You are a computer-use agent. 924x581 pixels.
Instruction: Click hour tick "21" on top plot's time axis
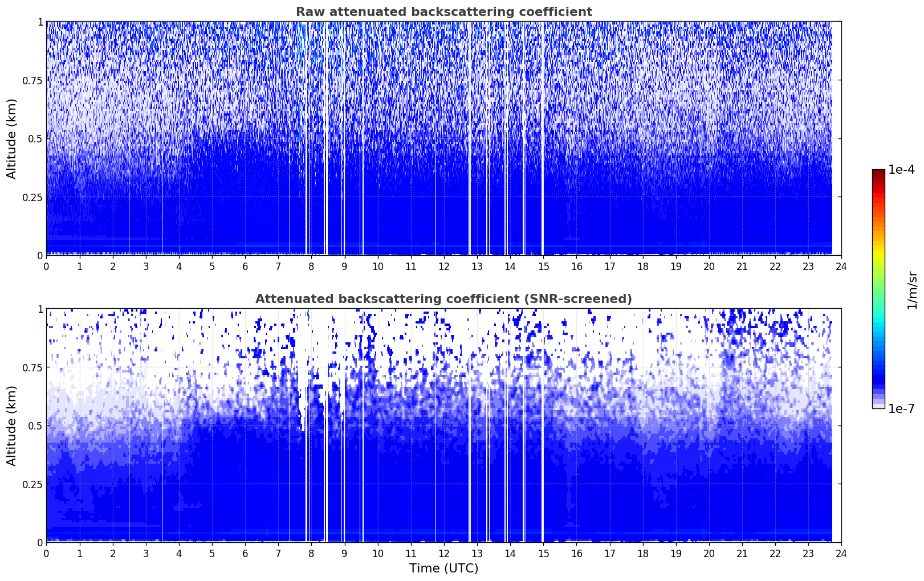tap(742, 266)
